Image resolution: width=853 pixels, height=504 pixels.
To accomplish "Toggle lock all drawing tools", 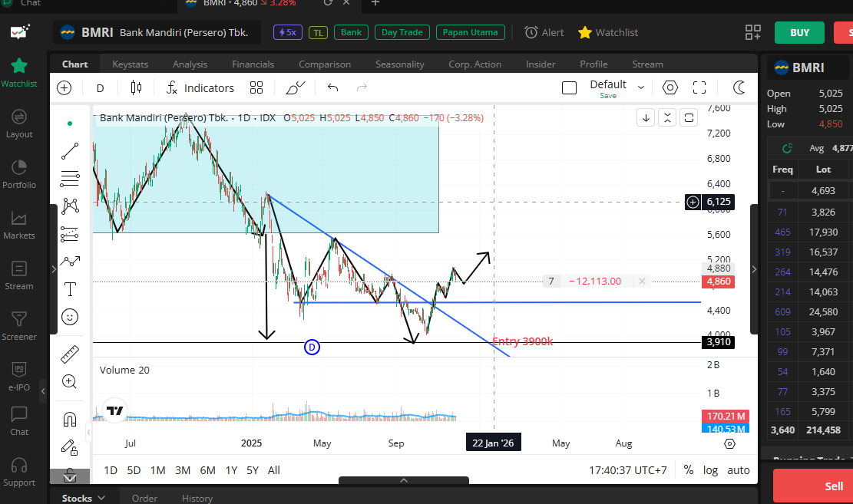I will tap(70, 447).
